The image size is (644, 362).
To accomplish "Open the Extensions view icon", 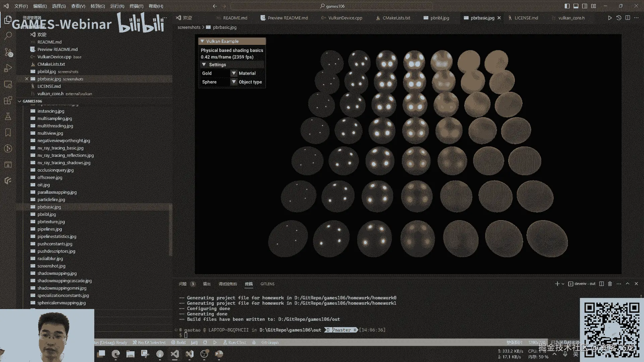I will tap(8, 100).
